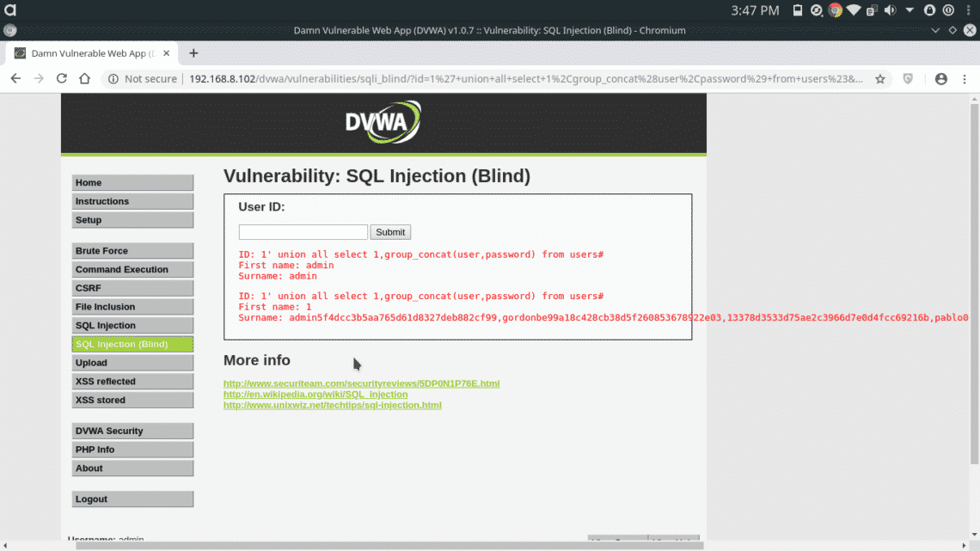Open the Chromium three-dot menu
Image resolution: width=980 pixels, height=551 pixels.
pyautogui.click(x=965, y=79)
